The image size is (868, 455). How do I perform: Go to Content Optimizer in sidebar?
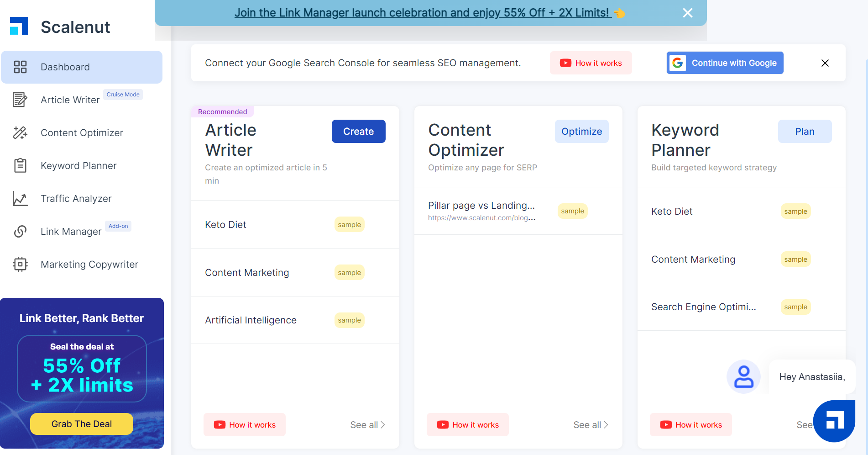[82, 132]
